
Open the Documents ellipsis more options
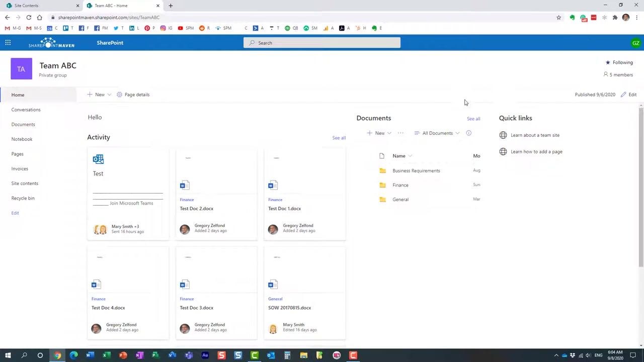pos(400,133)
